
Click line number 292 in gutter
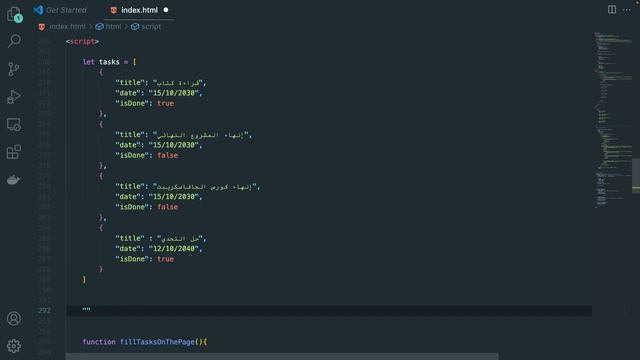44,311
